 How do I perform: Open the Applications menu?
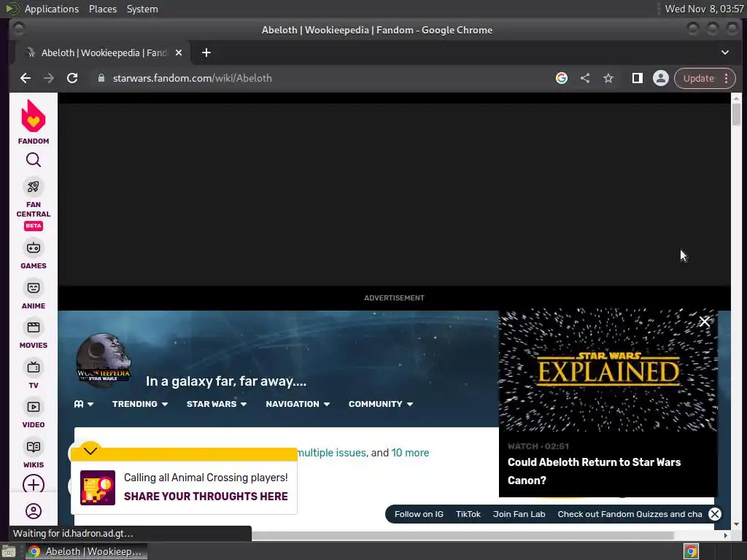(x=52, y=9)
